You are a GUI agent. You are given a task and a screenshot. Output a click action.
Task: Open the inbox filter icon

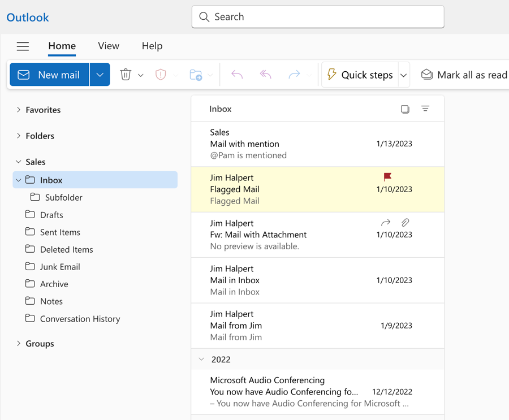(x=425, y=109)
